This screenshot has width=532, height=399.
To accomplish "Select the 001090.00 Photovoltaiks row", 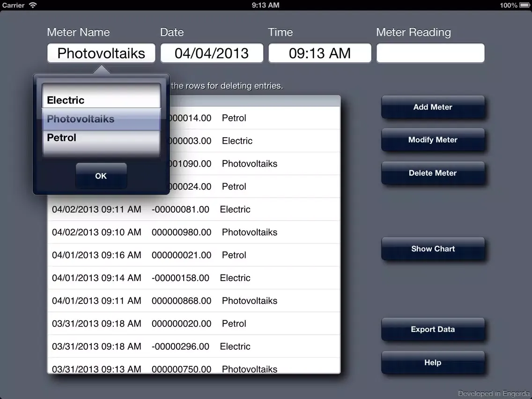I will pos(255,163).
